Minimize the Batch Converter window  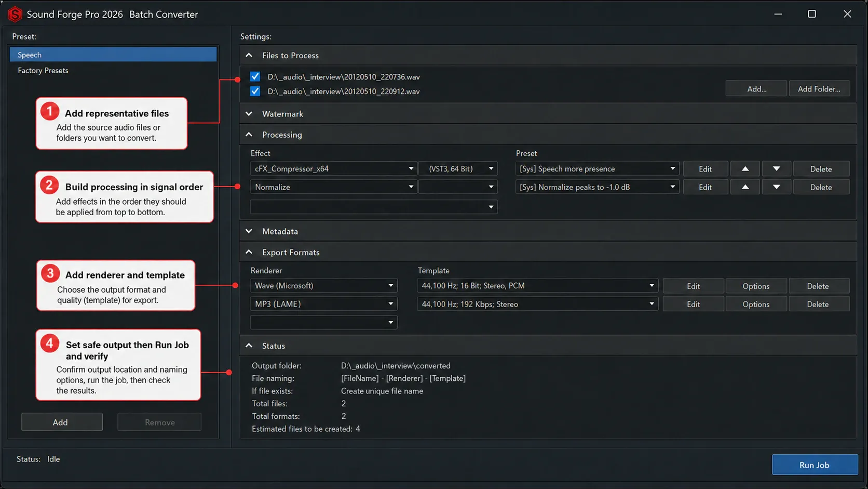pos(778,14)
